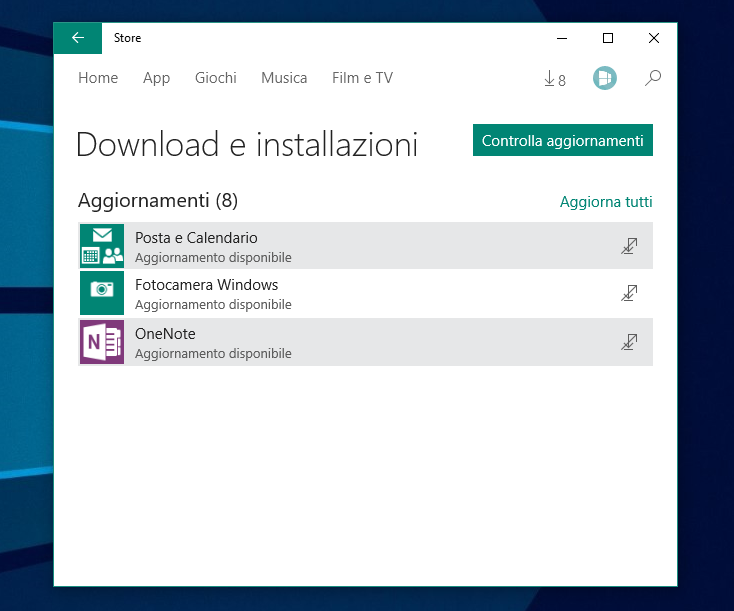Click the Download e installazioni heading

click(x=247, y=144)
